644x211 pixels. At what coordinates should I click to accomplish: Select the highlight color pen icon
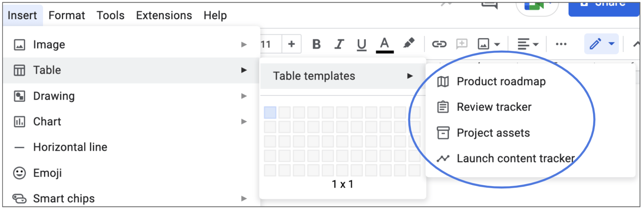coord(409,44)
